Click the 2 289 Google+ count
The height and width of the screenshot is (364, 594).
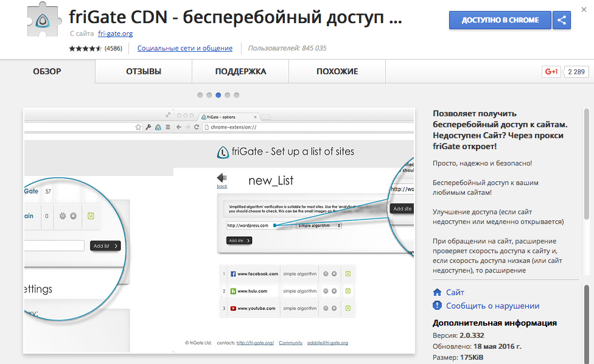576,72
